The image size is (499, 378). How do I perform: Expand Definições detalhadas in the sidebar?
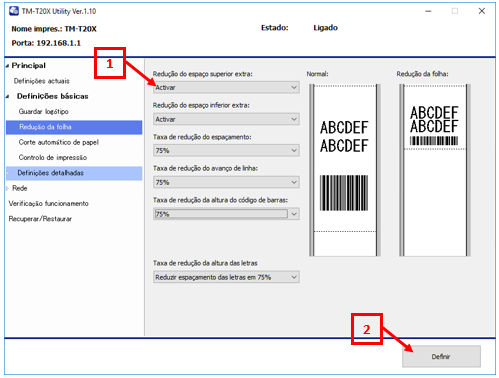click(7, 173)
